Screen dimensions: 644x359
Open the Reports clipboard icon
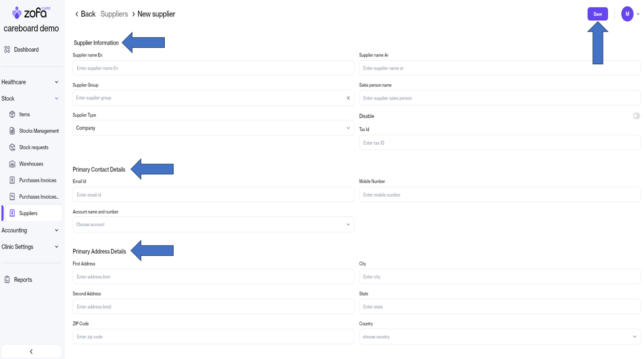click(7, 280)
